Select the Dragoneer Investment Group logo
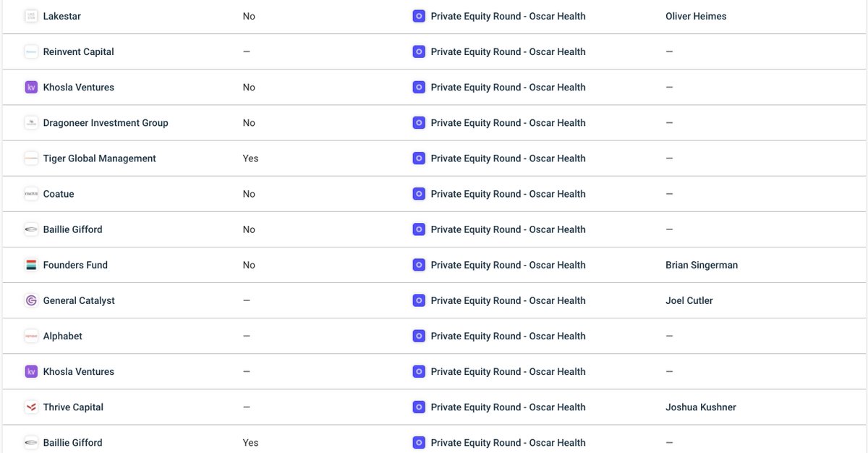This screenshot has width=868, height=453. point(31,123)
